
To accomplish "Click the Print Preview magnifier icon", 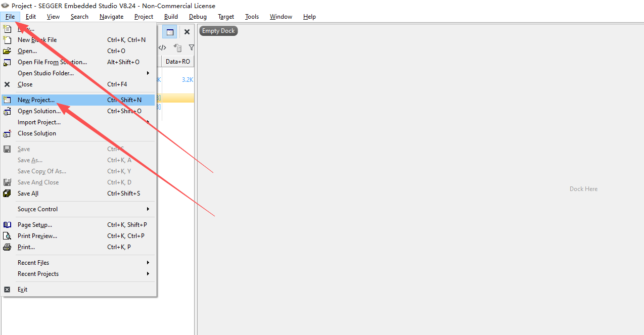I will point(7,236).
